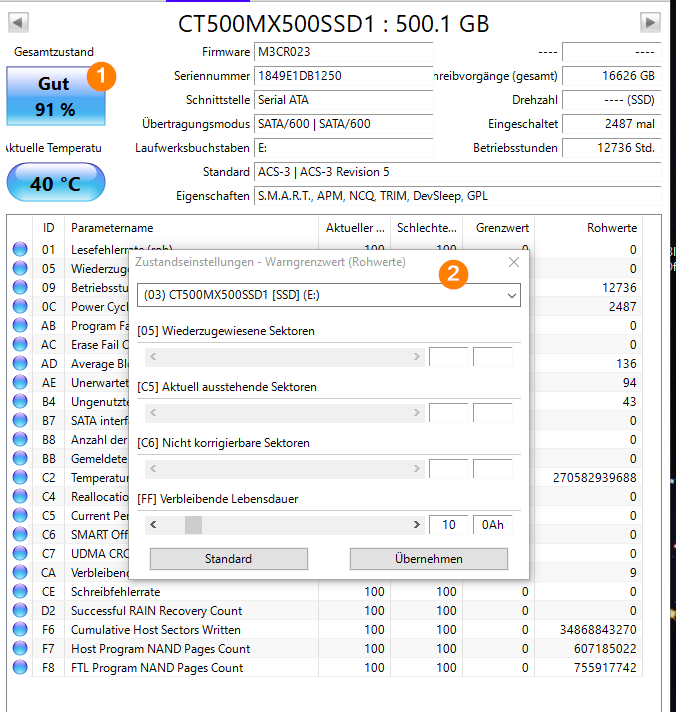Open the CT500MX500SSD1 drive dropdown
This screenshot has width=676, height=712.
tap(329, 295)
